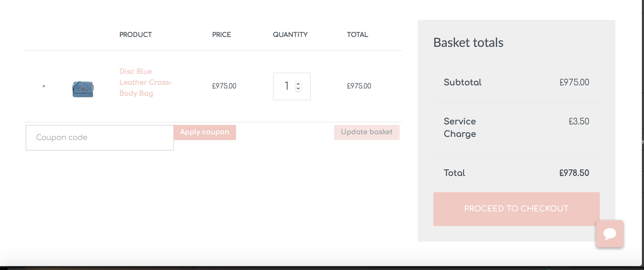This screenshot has height=270, width=644.
Task: Open Disc Blue Leather Cross-Body Bag link
Action: (146, 82)
